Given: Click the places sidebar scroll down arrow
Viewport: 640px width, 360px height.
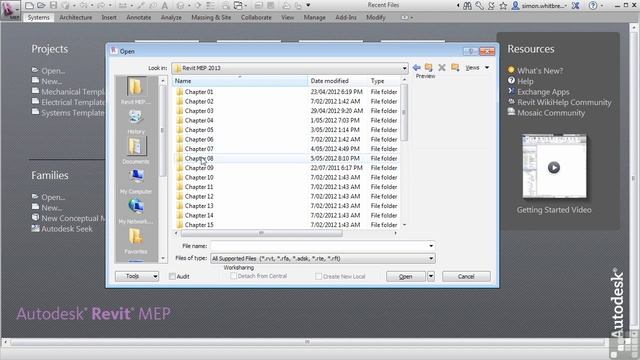Looking at the screenshot, I should pos(163,258).
